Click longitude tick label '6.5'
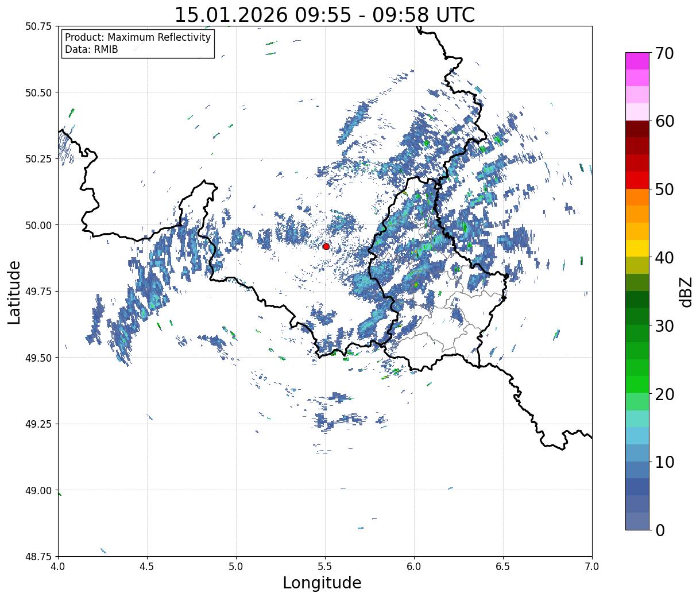Screen dimensions: 700x597 [503, 567]
